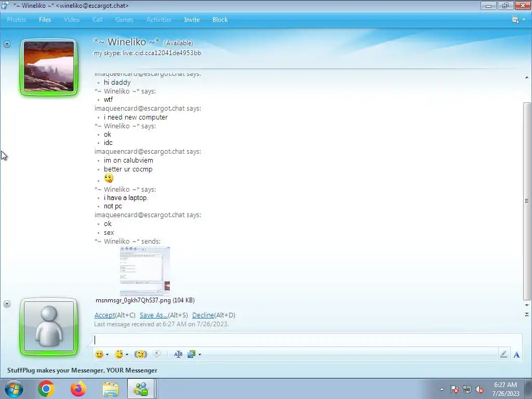
Task: Expand the emoticon picker dropdown arrow
Action: 107,354
